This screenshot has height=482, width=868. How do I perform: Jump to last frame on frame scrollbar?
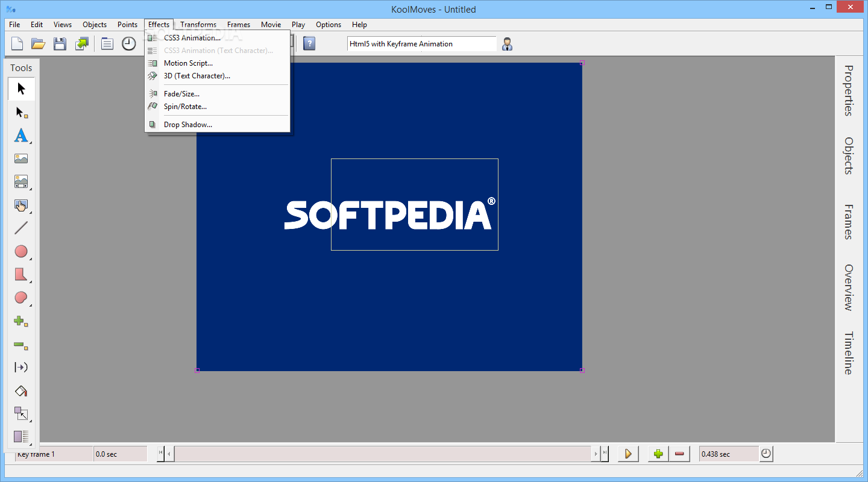point(605,454)
